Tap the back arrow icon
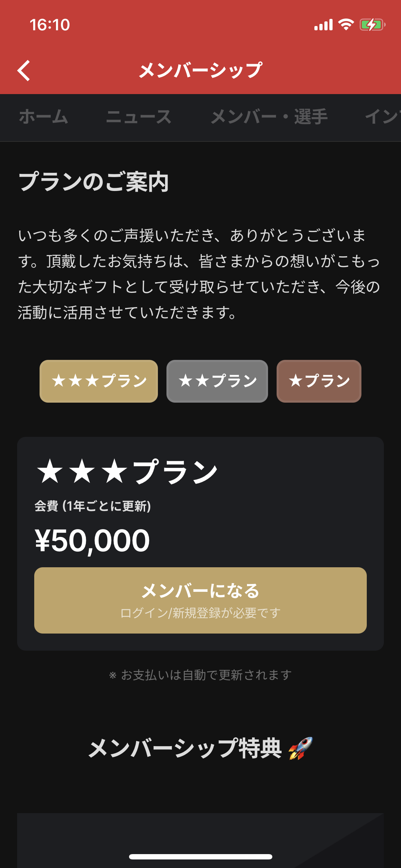The height and width of the screenshot is (868, 401). pos(24,71)
